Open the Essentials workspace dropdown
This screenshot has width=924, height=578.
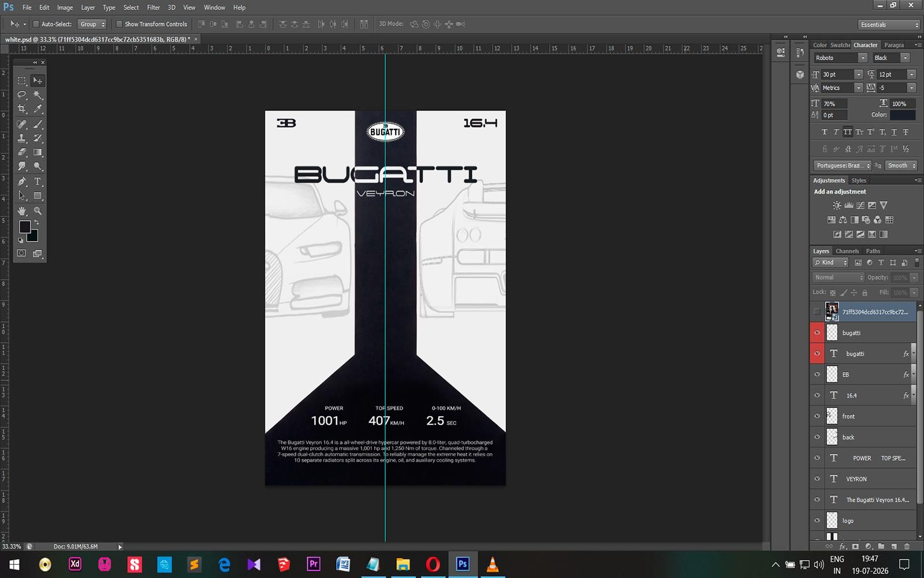click(x=888, y=25)
